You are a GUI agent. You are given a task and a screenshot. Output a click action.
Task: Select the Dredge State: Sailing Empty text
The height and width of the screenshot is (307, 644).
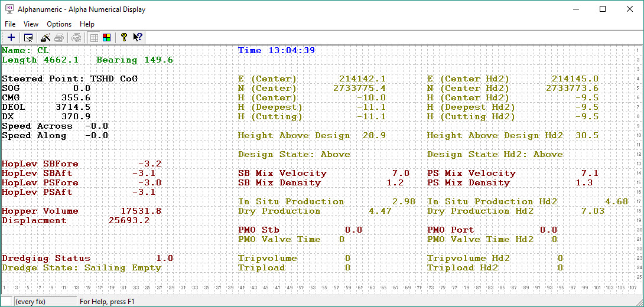click(82, 267)
